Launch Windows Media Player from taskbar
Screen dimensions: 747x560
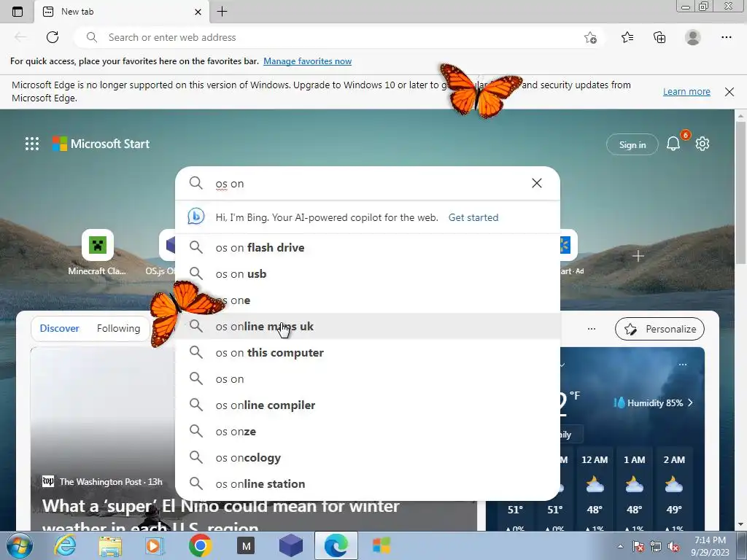pyautogui.click(x=155, y=545)
